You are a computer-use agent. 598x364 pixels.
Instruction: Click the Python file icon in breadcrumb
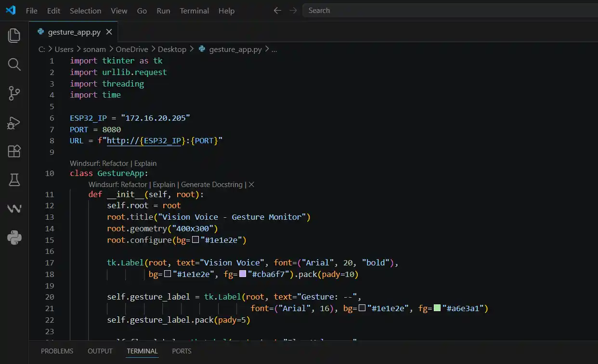[x=202, y=49]
